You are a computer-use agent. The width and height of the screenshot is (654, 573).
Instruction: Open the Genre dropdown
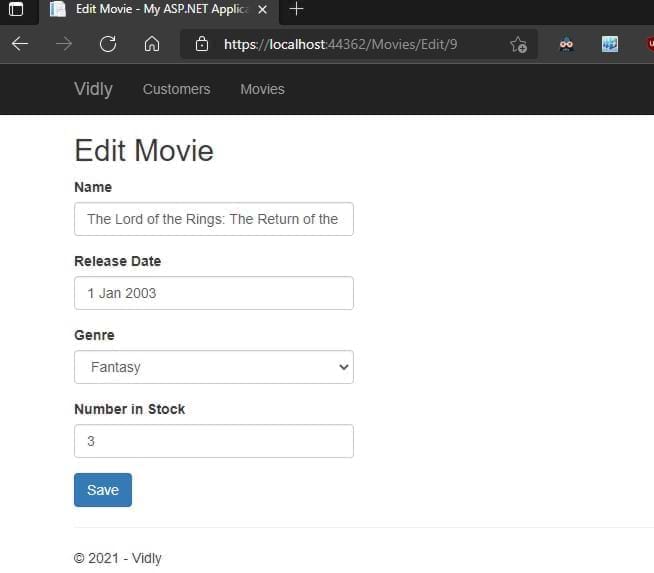[214, 367]
